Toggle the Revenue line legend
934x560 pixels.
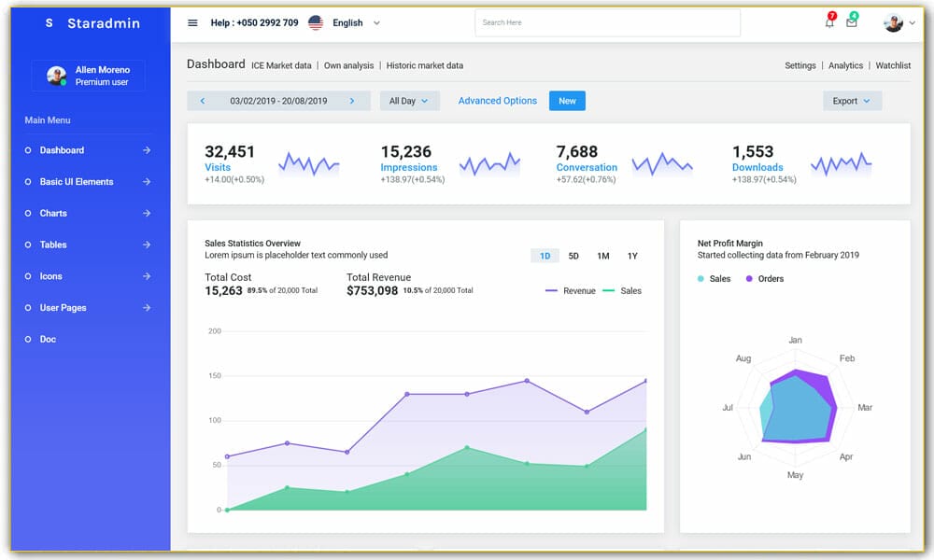point(570,291)
